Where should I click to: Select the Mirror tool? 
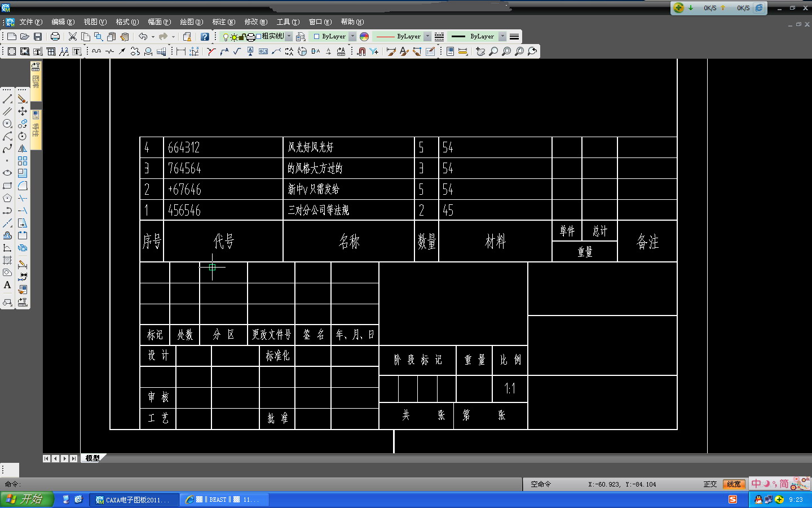23,148
